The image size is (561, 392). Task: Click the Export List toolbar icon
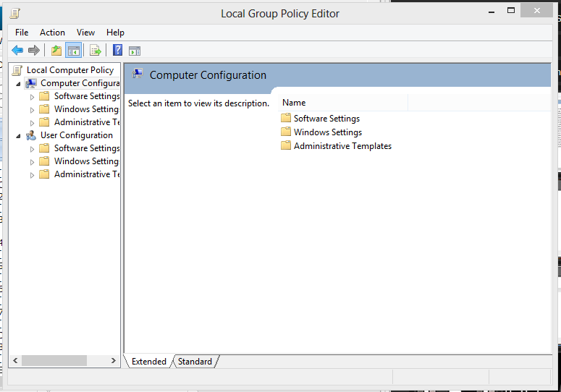pos(96,51)
